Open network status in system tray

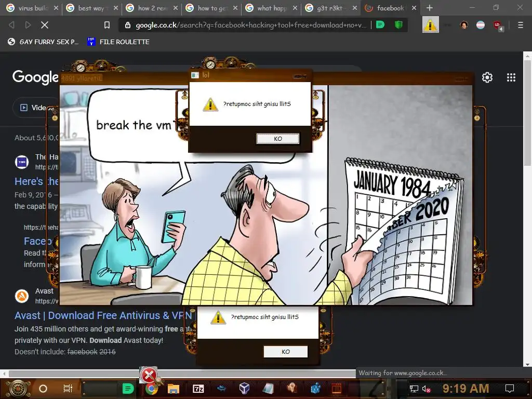pyautogui.click(x=414, y=389)
